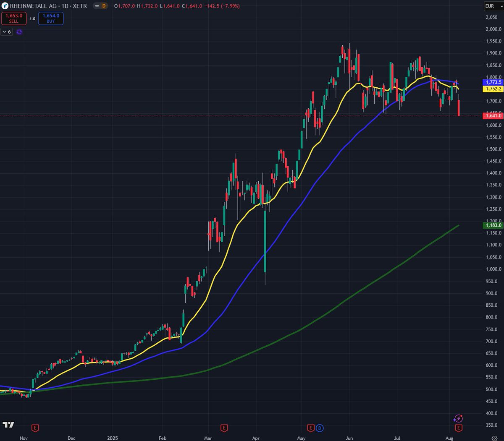Click the BUY 1,654.0 button

[x=51, y=18]
